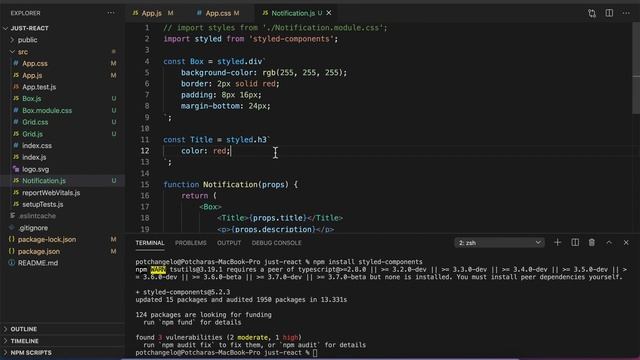The image size is (640, 360).
Task: Select the PROBLEMS panel tab
Action: click(x=191, y=243)
